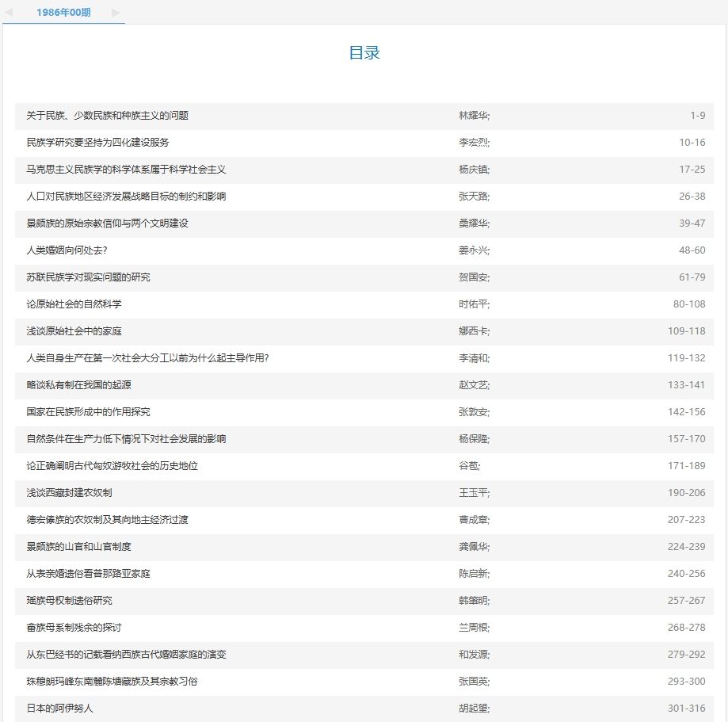
Task: Click author name 兰周根
Action: [473, 627]
